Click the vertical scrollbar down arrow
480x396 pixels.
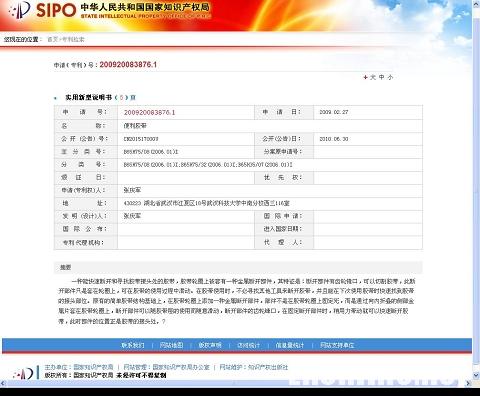pos(476,375)
